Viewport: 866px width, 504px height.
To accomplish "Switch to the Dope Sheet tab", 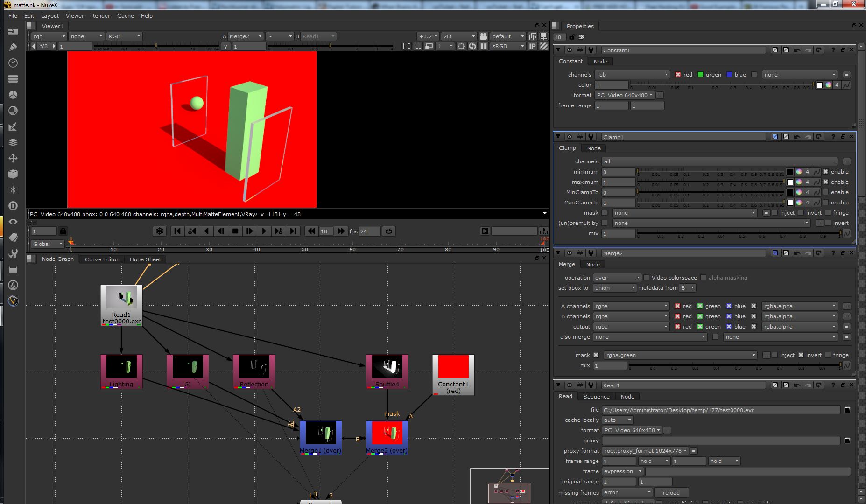I will click(145, 259).
